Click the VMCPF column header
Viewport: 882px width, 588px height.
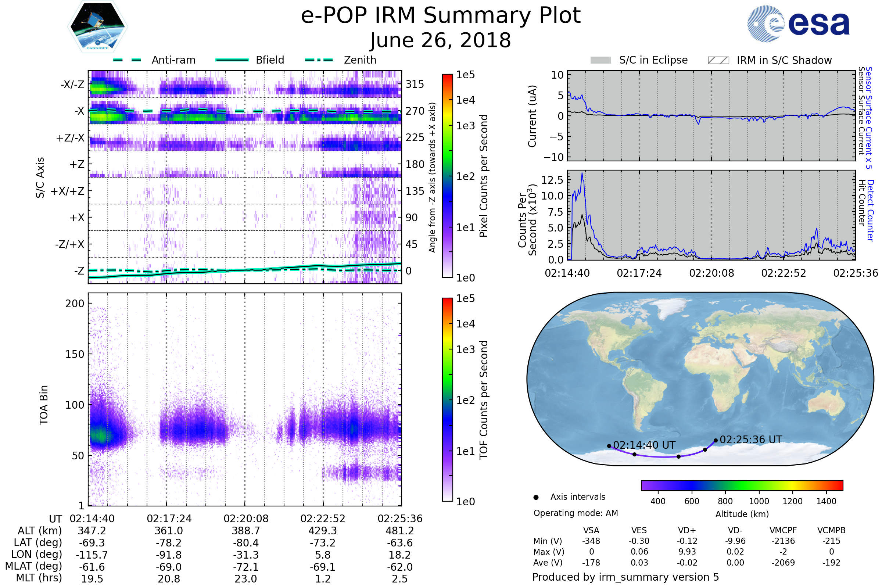(x=783, y=530)
